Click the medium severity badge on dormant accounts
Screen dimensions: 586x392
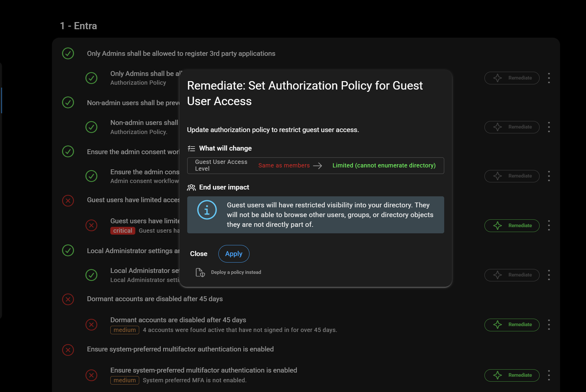click(125, 330)
